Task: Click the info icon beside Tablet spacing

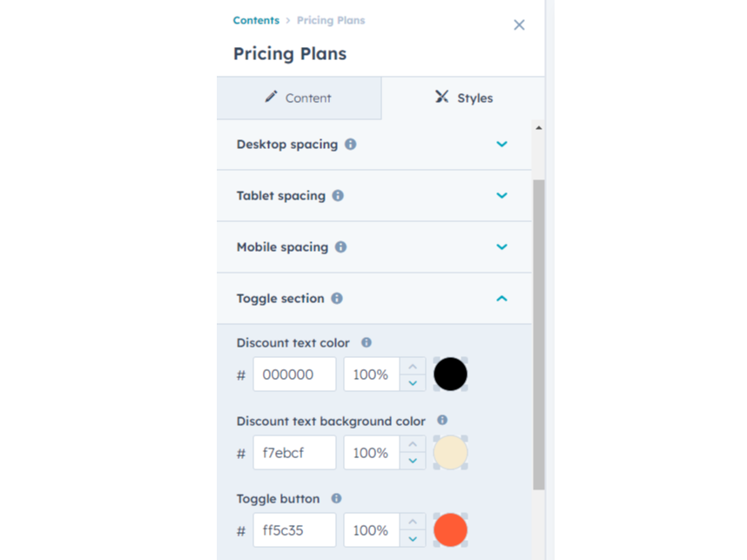Action: tap(338, 195)
